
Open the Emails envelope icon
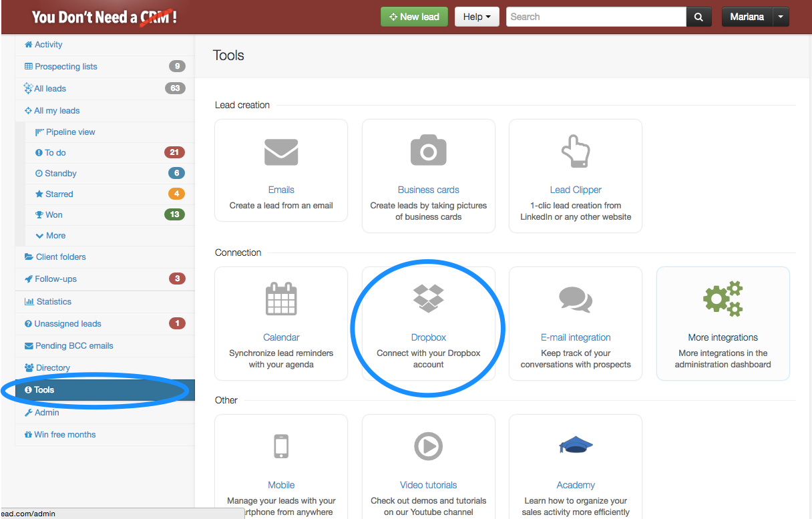click(x=281, y=152)
